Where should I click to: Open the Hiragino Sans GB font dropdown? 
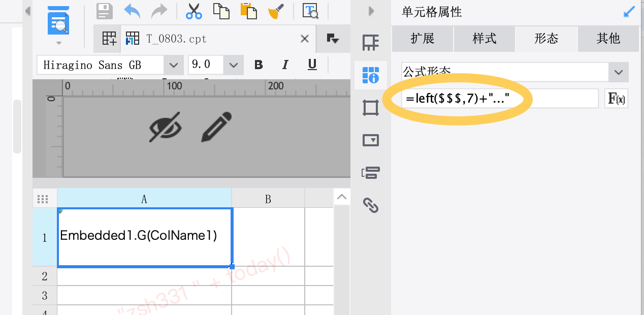[x=173, y=65]
